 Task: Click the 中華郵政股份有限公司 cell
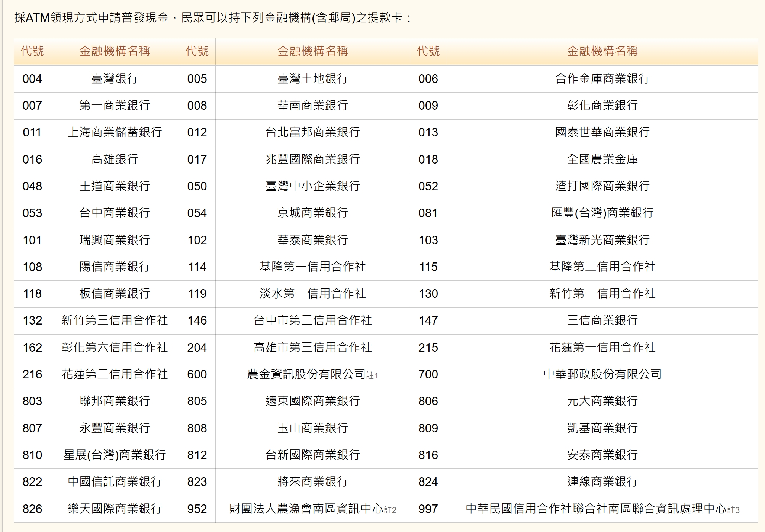click(x=602, y=374)
